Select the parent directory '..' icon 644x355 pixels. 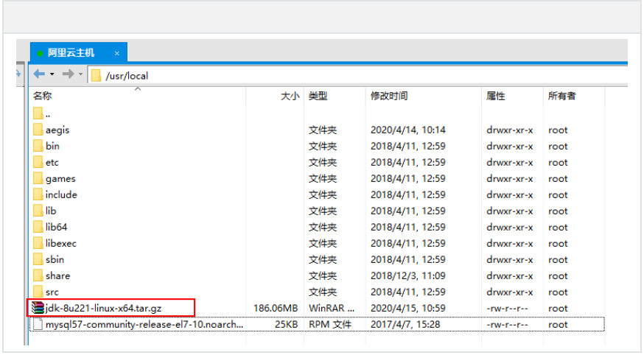point(38,113)
